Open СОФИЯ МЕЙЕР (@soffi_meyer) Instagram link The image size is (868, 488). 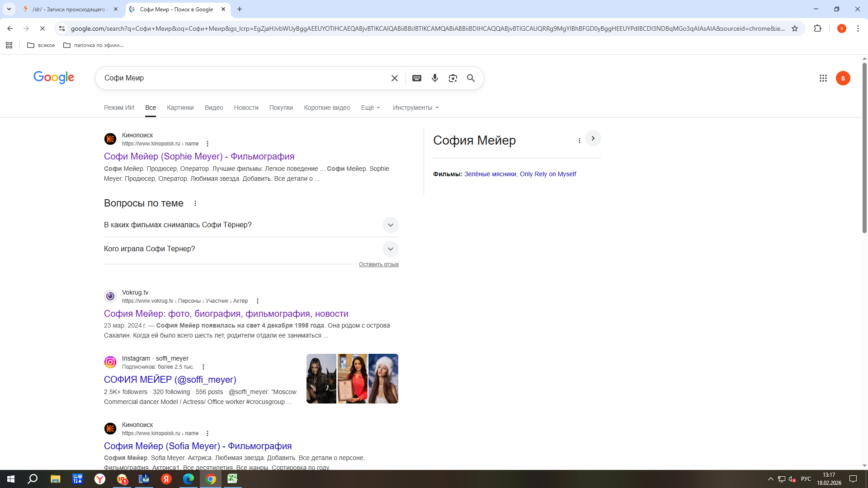point(170,380)
